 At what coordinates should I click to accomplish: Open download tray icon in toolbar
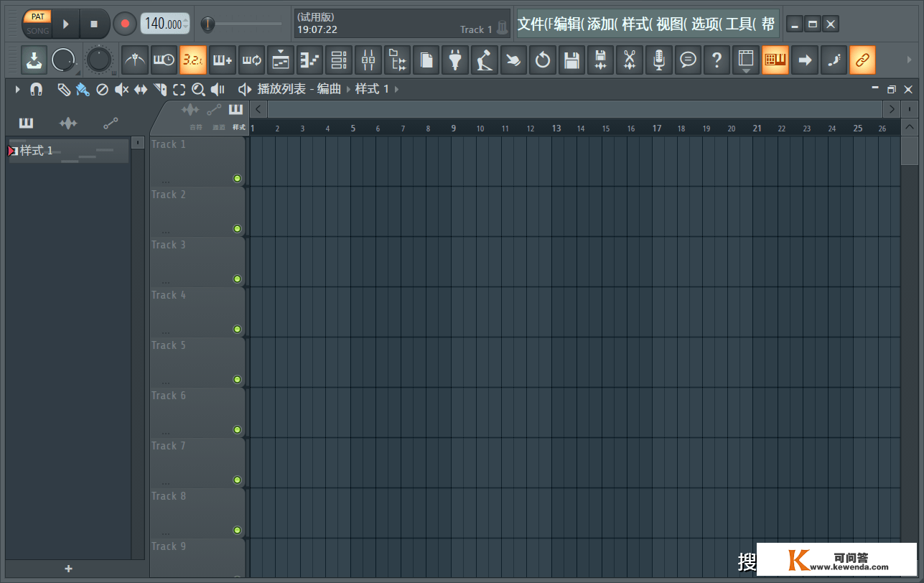pos(34,60)
